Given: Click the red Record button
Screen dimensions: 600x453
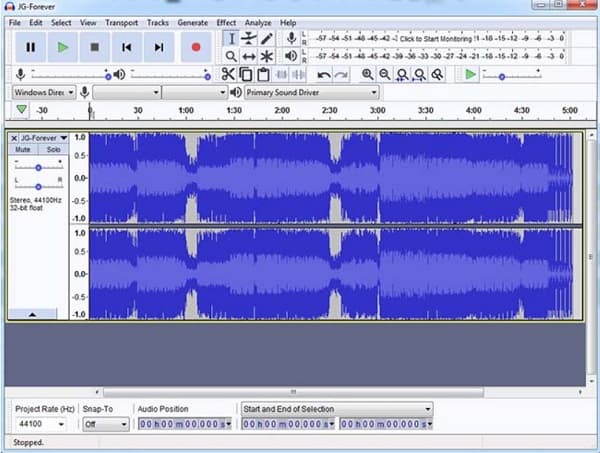Looking at the screenshot, I should (195, 47).
